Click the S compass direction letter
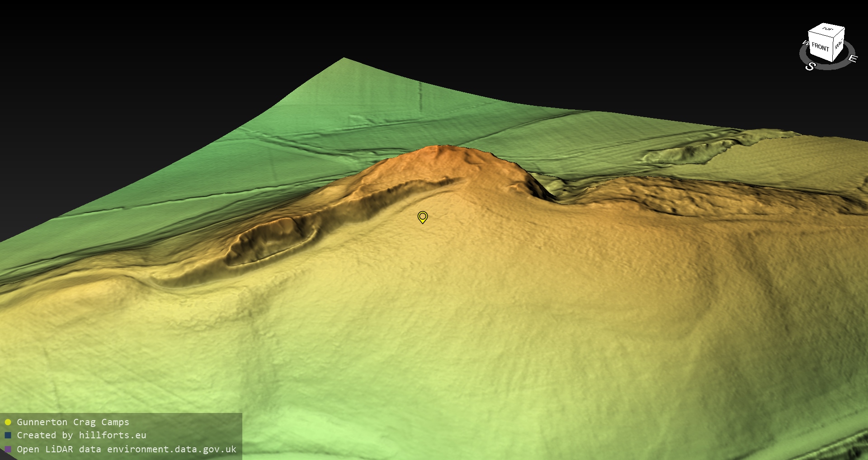 tap(810, 66)
